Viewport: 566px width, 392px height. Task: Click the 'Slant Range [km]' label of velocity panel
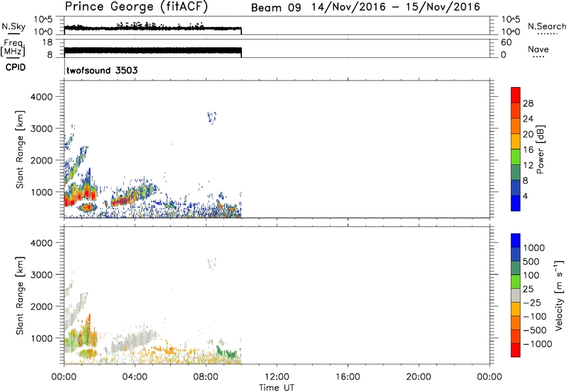point(20,296)
